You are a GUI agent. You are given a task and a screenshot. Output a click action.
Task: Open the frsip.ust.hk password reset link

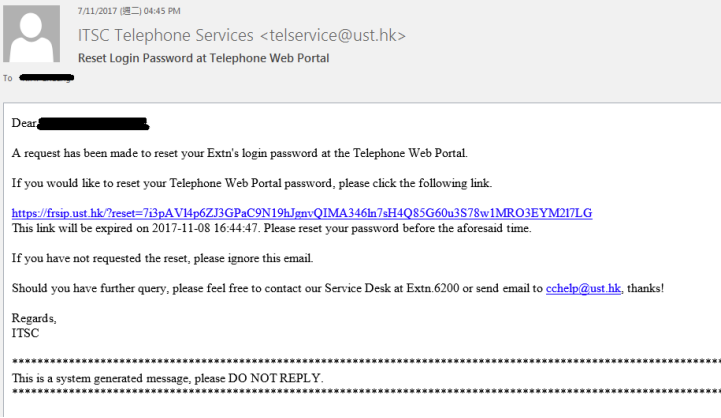pyautogui.click(x=302, y=213)
